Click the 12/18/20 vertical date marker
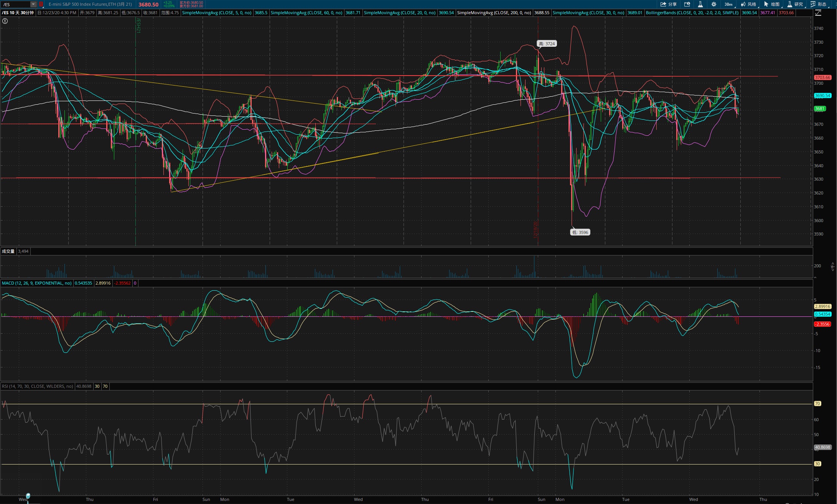 pos(536,229)
